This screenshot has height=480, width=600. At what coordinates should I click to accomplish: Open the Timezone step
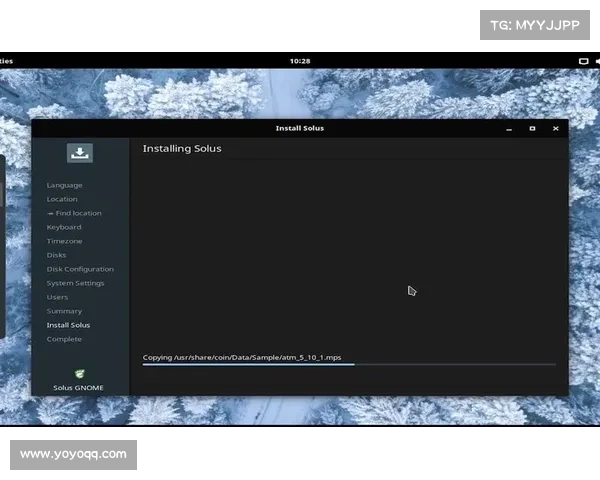tap(64, 241)
